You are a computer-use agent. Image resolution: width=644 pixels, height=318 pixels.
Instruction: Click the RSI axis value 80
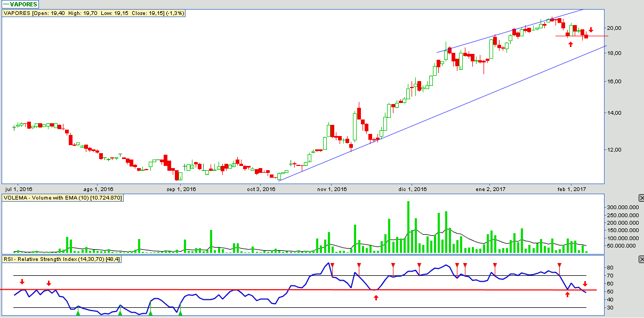[x=610, y=268]
